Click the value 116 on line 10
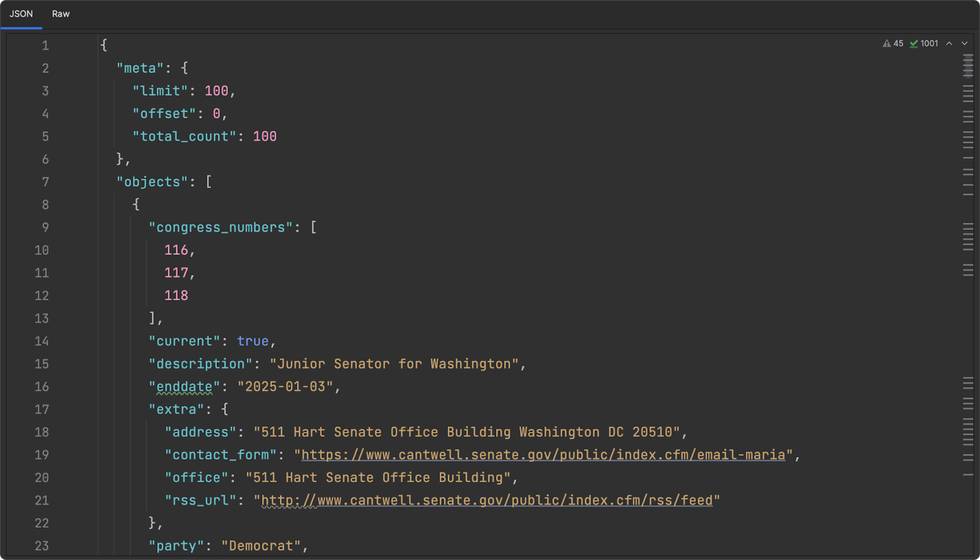This screenshot has height=560, width=980. point(176,250)
